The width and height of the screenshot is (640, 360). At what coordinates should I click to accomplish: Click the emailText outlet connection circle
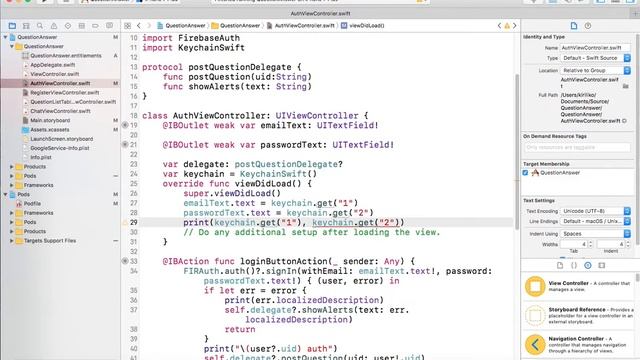[x=125, y=125]
